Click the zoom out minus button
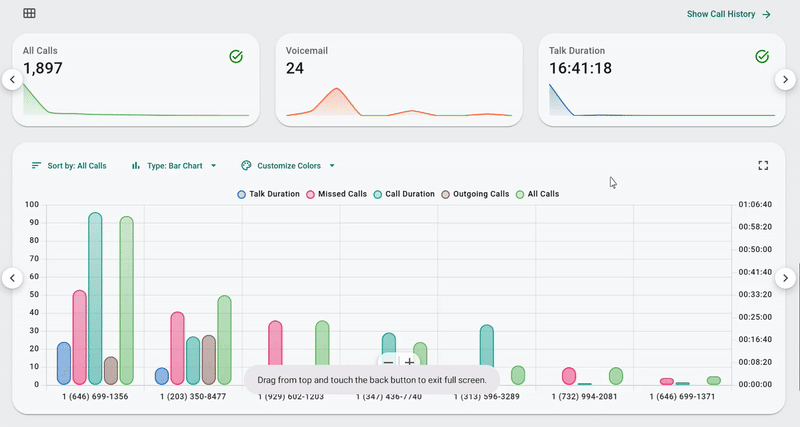Image resolution: width=800 pixels, height=427 pixels. point(388,363)
